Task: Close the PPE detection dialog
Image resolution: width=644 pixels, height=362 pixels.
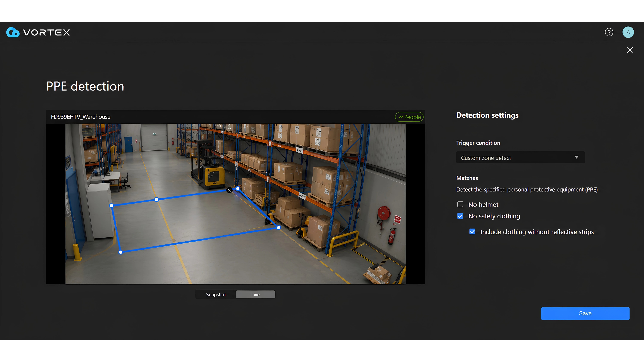Action: [x=630, y=50]
